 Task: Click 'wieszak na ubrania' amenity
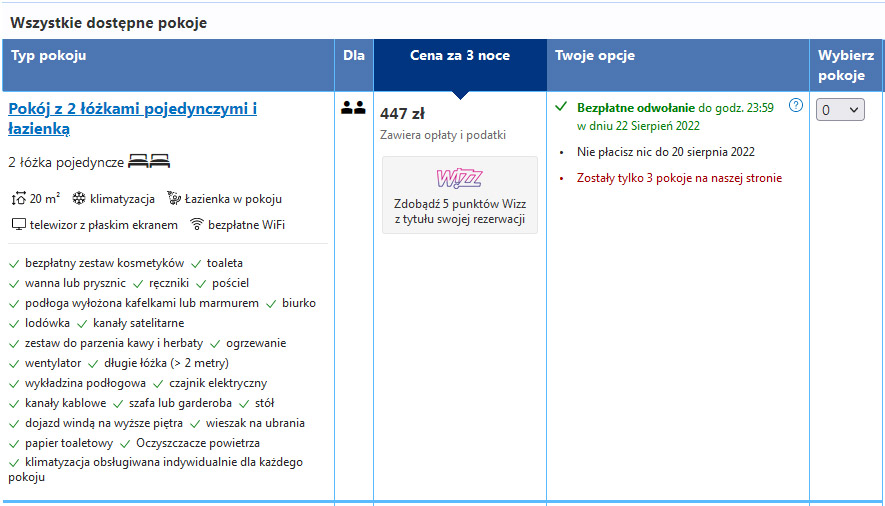pyautogui.click(x=255, y=423)
